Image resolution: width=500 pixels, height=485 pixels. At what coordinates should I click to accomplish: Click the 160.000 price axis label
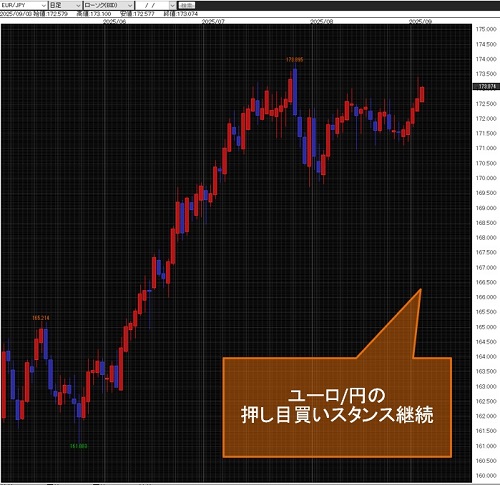pos(486,475)
